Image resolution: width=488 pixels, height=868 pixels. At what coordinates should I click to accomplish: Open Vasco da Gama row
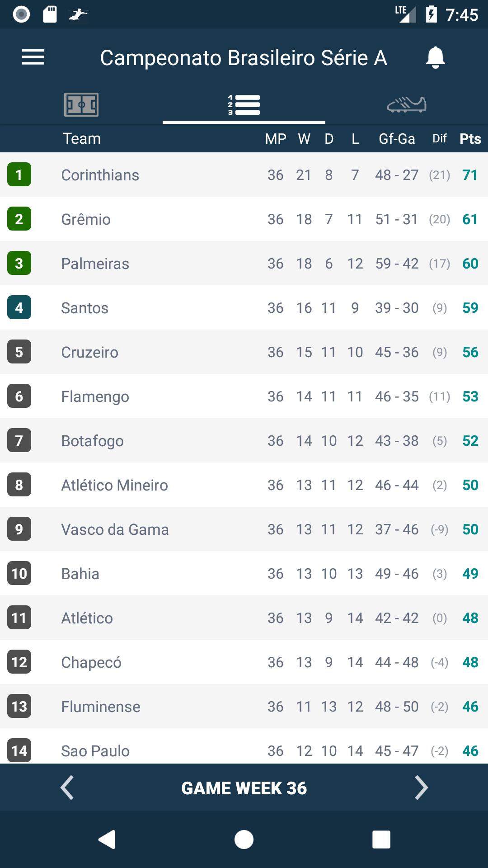pos(244,529)
